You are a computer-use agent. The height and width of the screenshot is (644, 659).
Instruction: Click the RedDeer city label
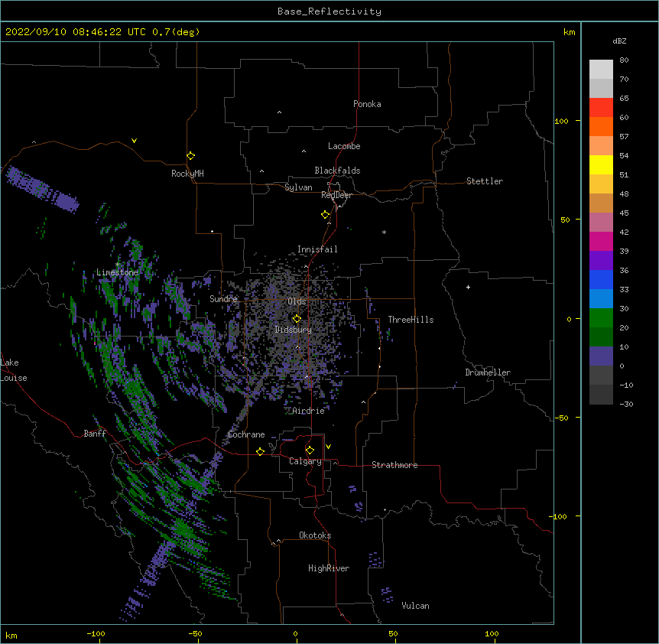point(336,195)
